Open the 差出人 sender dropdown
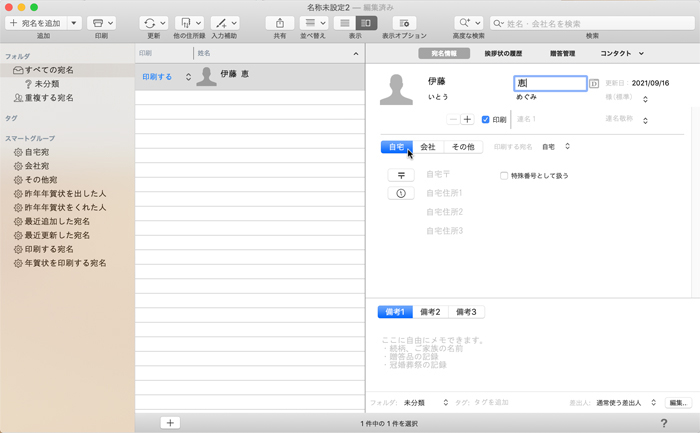 point(626,402)
